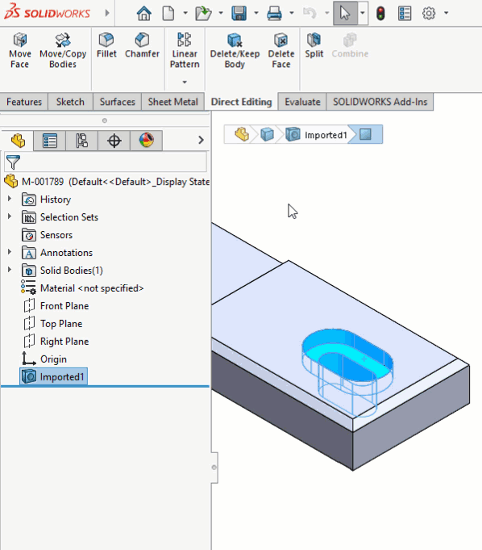Open the PropertyManager panel tab
Screen dimensions: 482x550
pyautogui.click(x=50, y=140)
